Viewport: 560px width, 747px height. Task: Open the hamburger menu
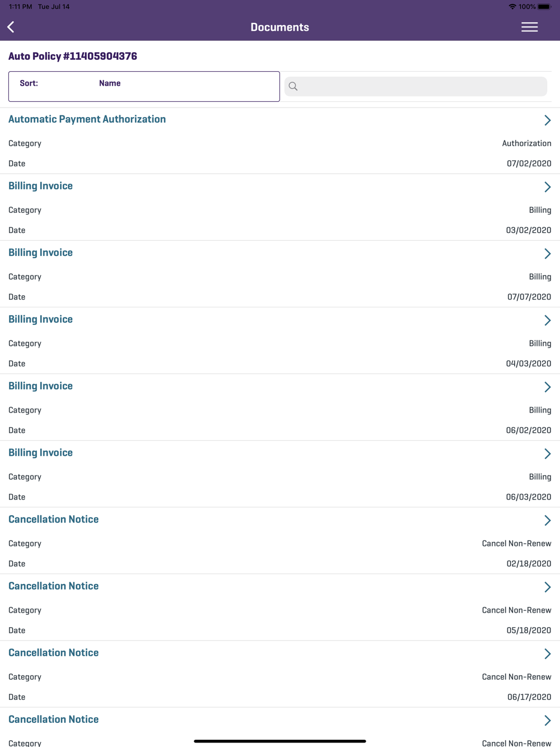tap(529, 27)
